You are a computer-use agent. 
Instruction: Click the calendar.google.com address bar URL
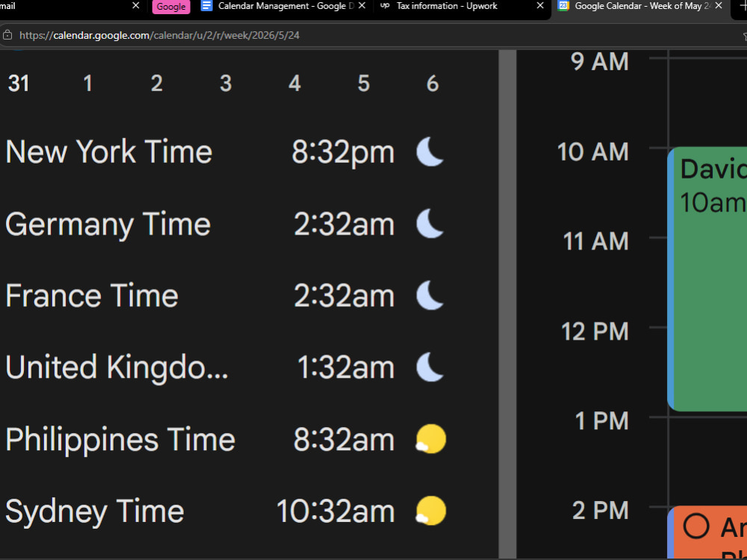(159, 35)
